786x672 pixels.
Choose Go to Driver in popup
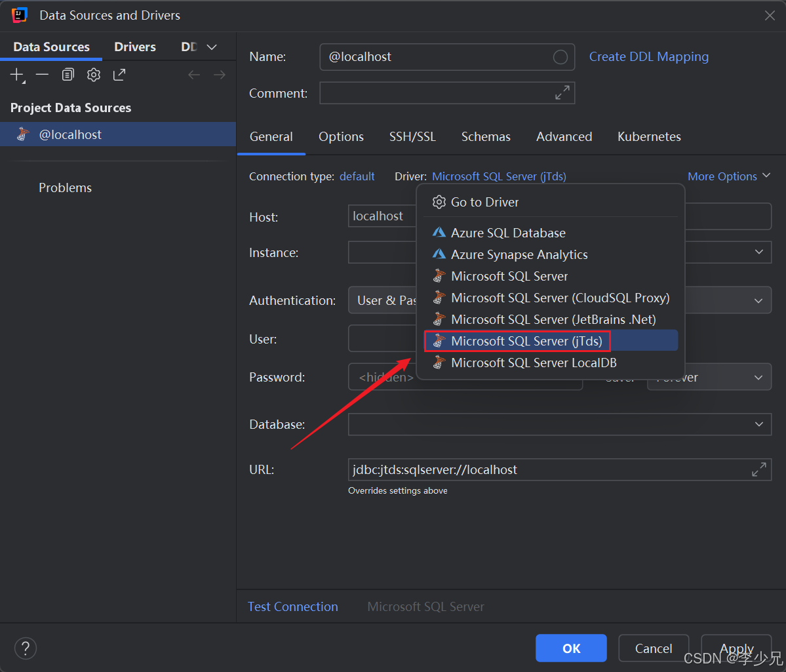(551, 202)
